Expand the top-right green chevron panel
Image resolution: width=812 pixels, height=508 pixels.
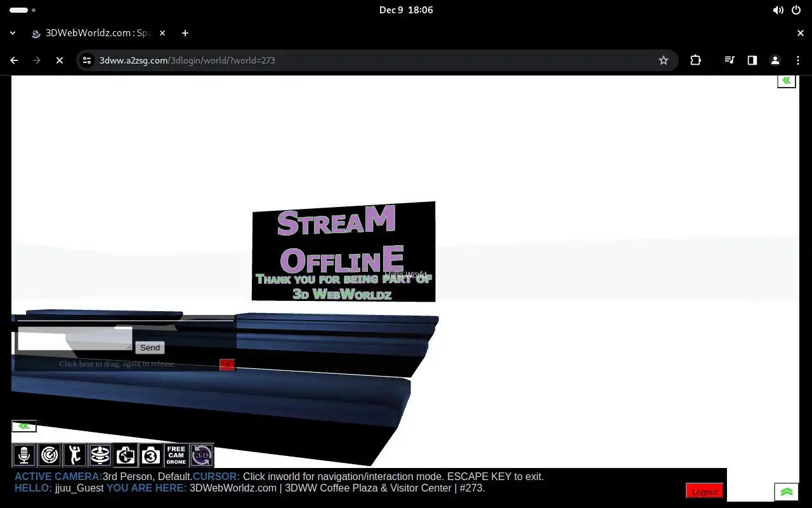[787, 81]
